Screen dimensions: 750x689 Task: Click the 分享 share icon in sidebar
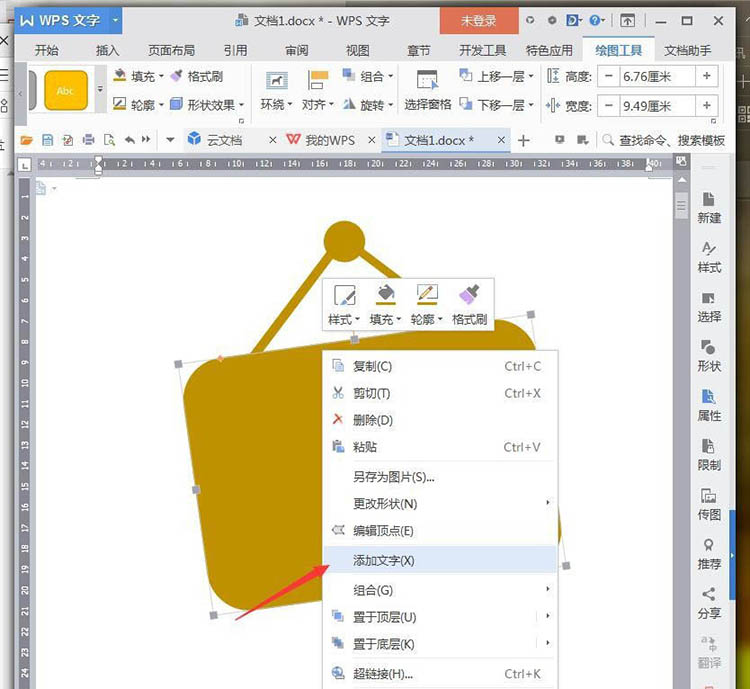(709, 601)
